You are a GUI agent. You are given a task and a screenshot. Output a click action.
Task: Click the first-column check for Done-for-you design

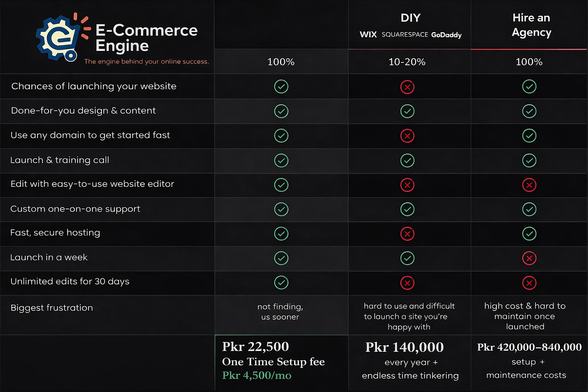pyautogui.click(x=281, y=111)
